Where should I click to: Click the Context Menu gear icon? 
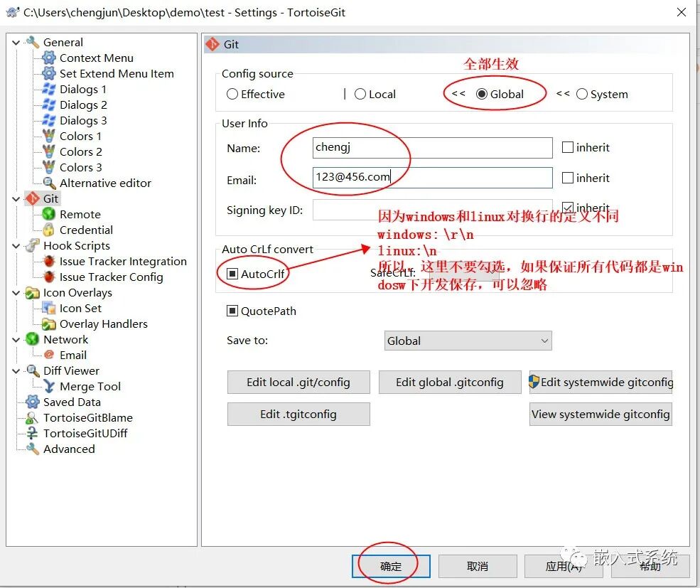point(48,58)
